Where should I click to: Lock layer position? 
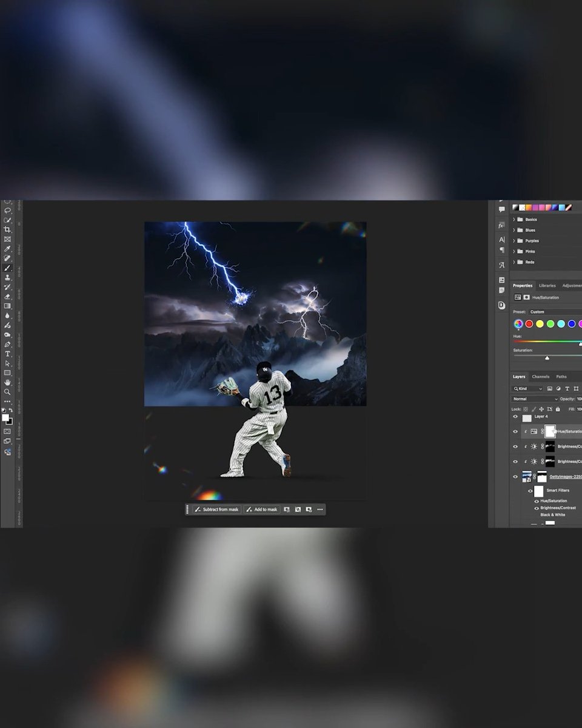click(x=541, y=409)
